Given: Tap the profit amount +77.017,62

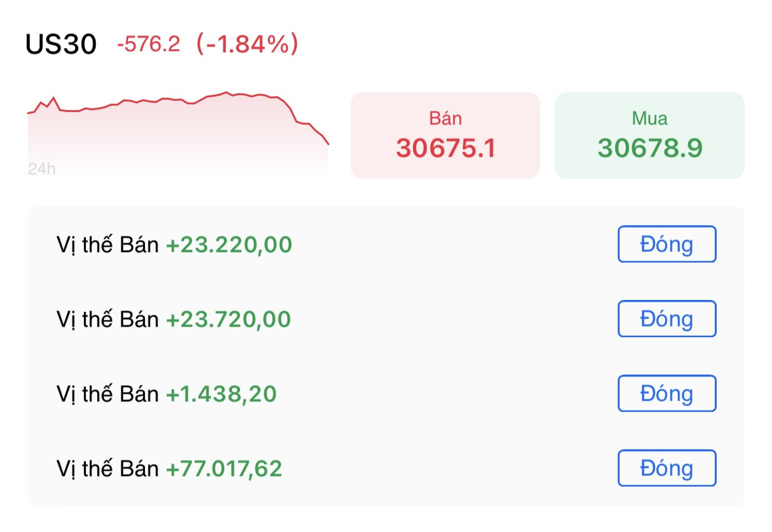Looking at the screenshot, I should coord(224,468).
